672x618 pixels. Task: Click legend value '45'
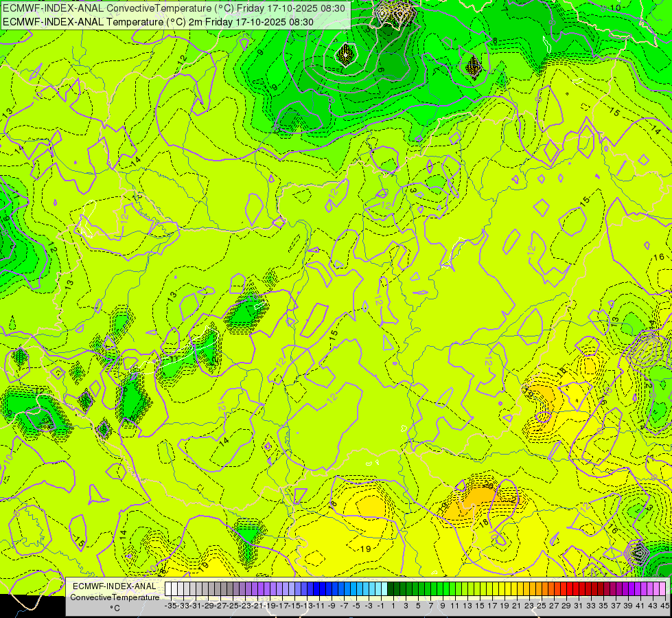pyautogui.click(x=664, y=606)
